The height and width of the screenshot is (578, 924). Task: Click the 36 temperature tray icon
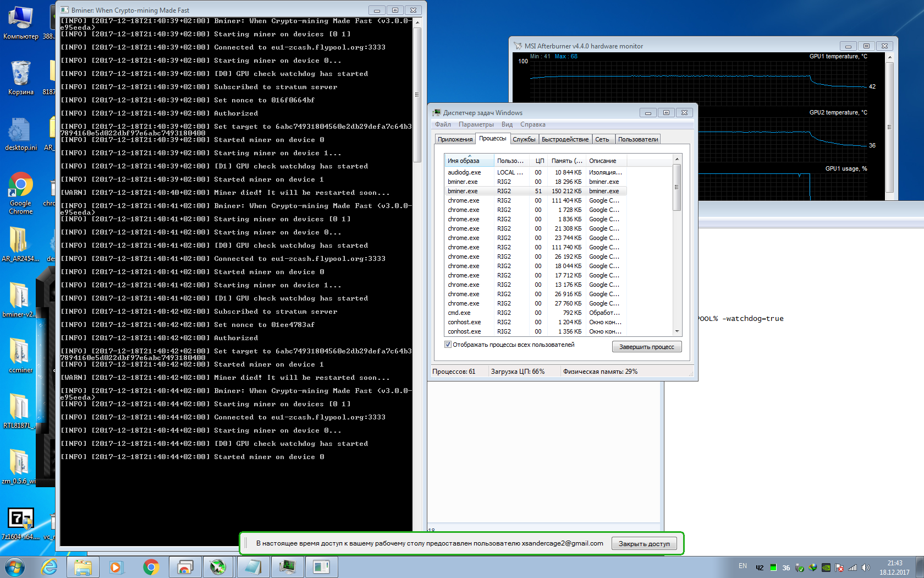(x=786, y=568)
